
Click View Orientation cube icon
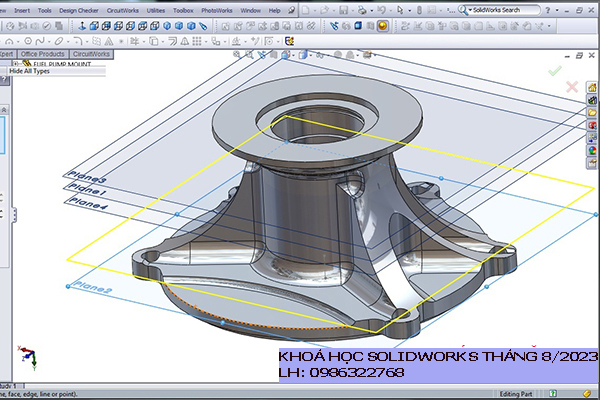[285, 55]
